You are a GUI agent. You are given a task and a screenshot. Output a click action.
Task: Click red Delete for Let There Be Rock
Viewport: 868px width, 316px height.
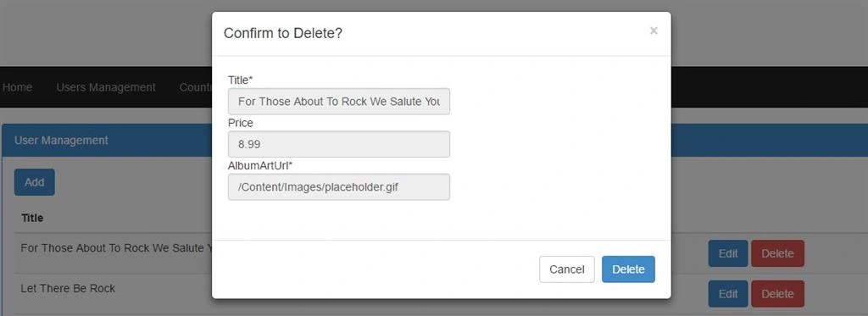click(x=777, y=294)
